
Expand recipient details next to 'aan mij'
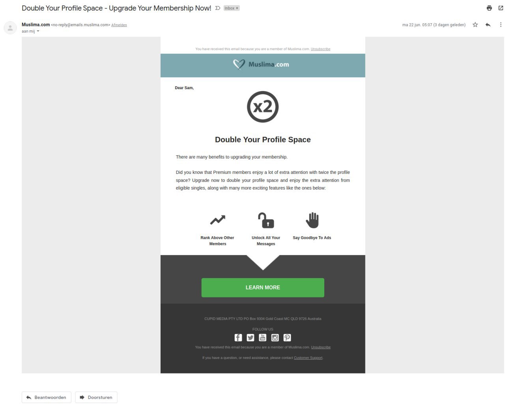38,31
